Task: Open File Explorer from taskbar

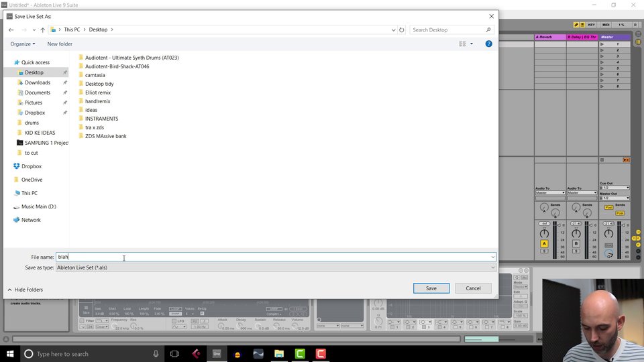Action: tap(279, 354)
